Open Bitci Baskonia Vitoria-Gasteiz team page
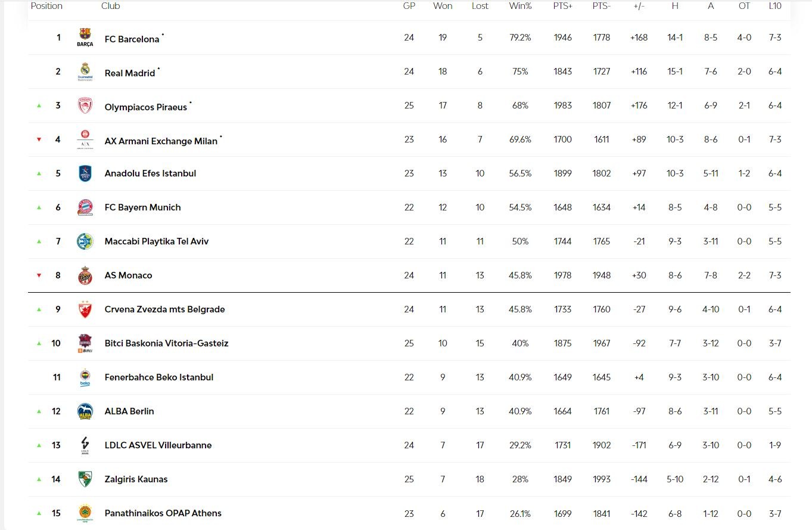812x530 pixels. click(x=166, y=343)
